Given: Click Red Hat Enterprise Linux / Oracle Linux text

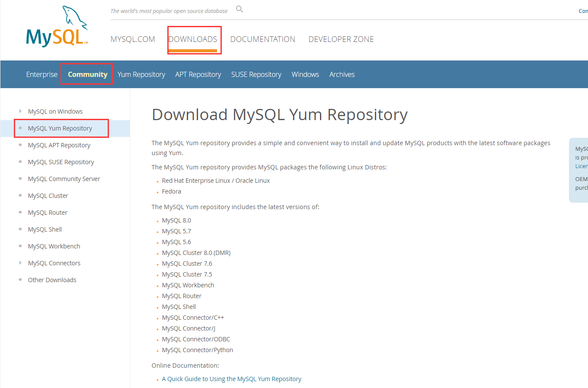Looking at the screenshot, I should point(216,181).
